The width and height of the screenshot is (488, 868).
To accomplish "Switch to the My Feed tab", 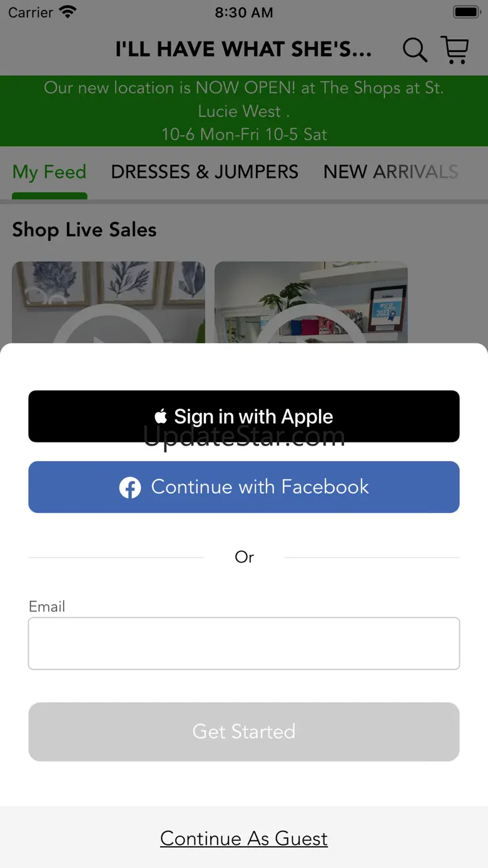I will tap(49, 172).
